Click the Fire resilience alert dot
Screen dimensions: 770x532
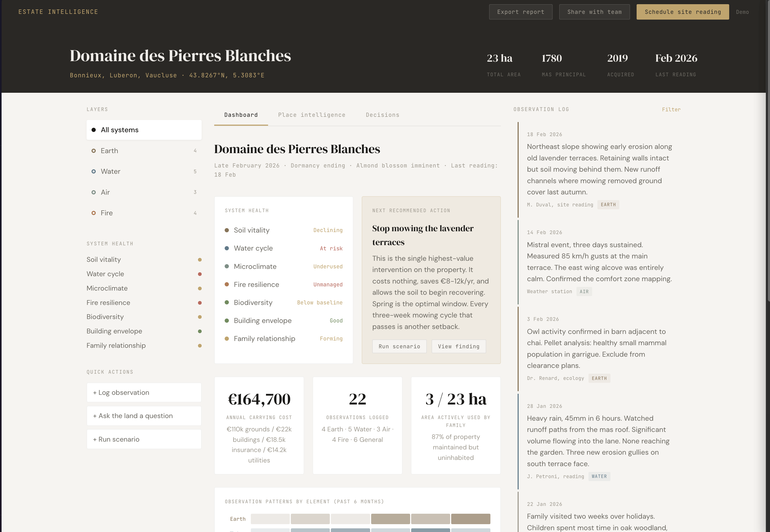coord(200,303)
